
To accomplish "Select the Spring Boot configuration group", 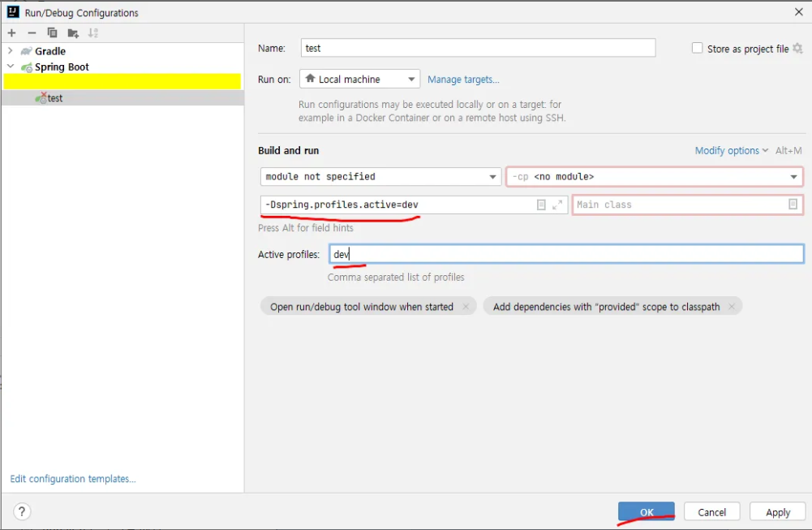I will [62, 67].
